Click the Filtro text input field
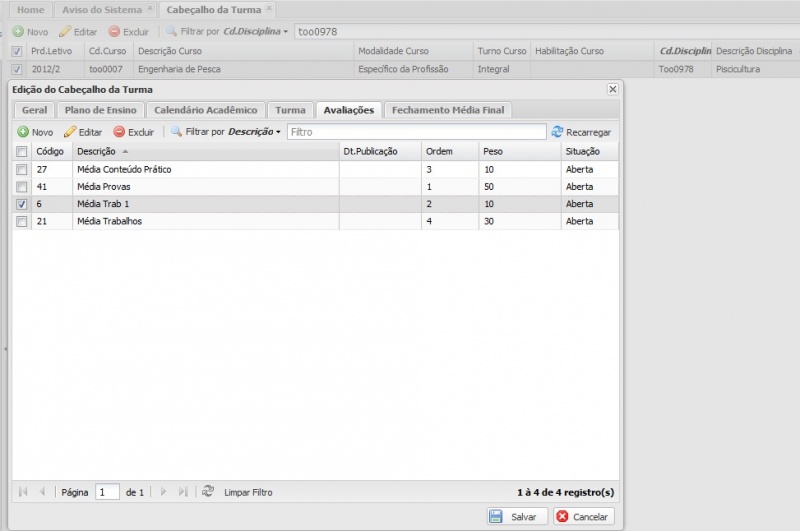This screenshot has width=800, height=531. 415,132
